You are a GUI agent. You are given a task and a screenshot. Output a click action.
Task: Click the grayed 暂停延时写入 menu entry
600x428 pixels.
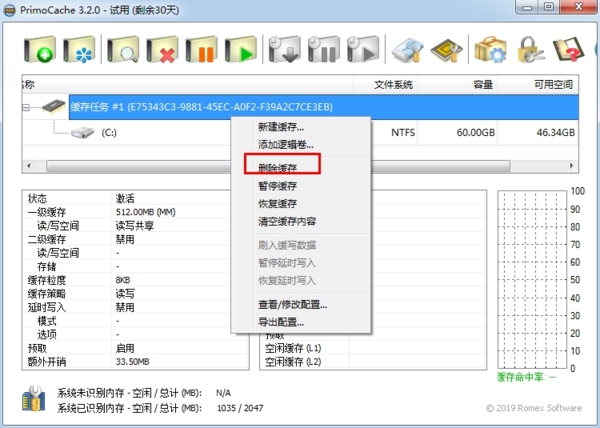pos(287,263)
